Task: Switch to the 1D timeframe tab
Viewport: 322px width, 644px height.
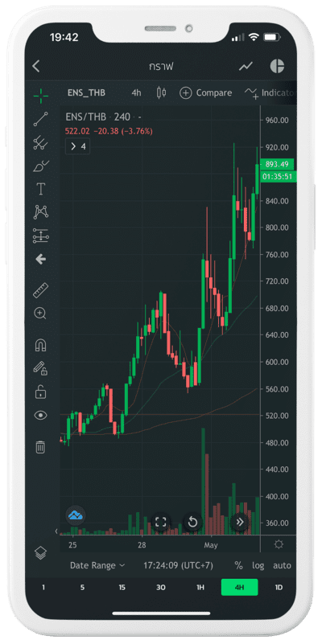Action: 279,588
